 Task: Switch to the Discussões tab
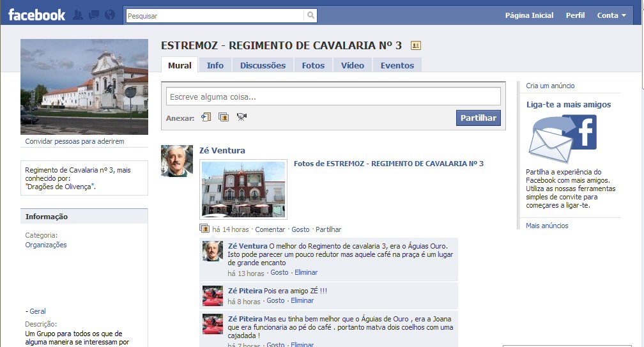tap(263, 65)
